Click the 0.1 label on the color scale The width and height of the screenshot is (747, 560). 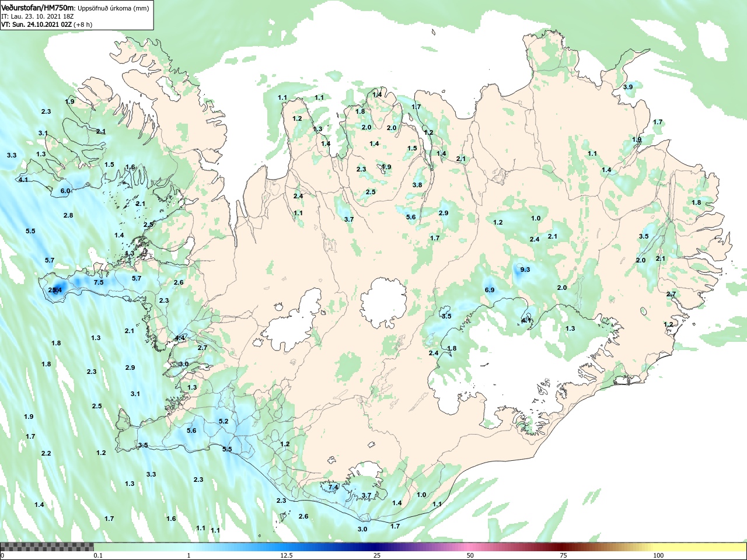[99, 555]
